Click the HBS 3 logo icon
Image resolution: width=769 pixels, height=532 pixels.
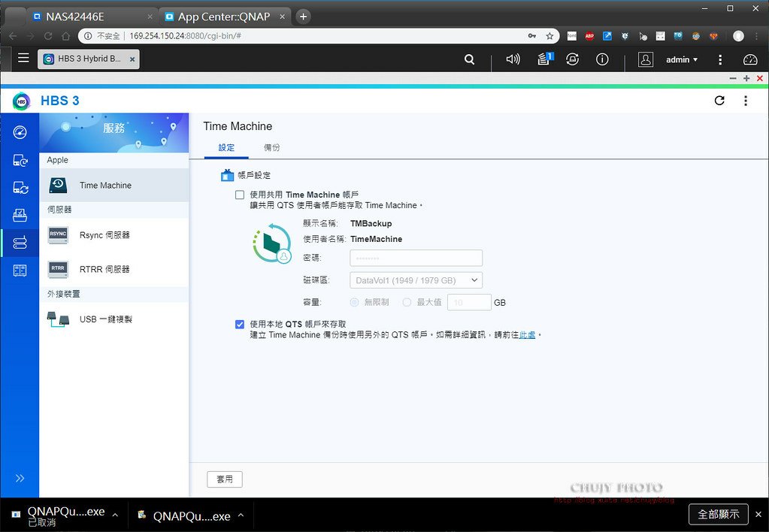21,101
